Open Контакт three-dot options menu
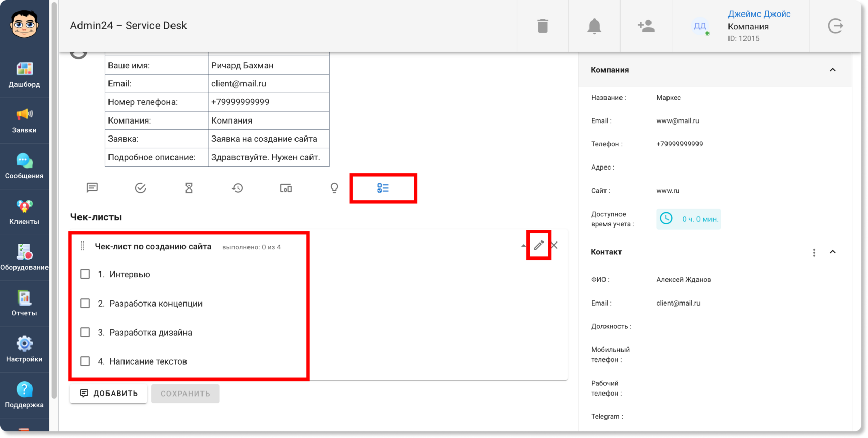Viewport: 868px width, 438px height. click(x=814, y=252)
